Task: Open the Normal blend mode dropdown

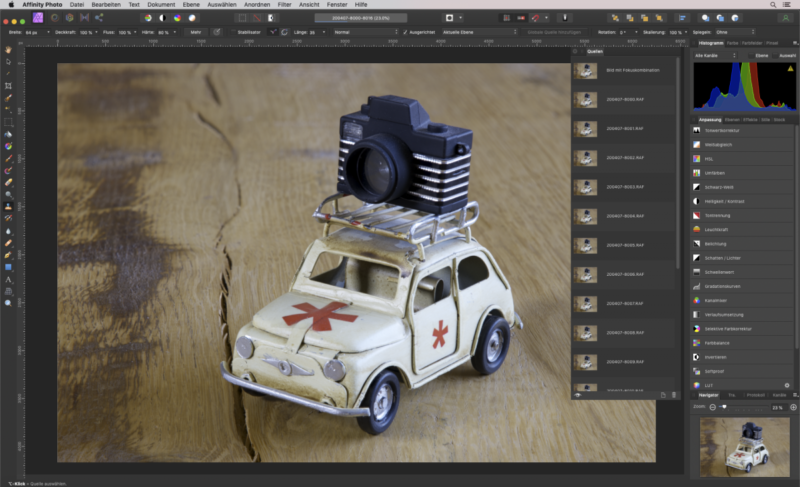Action: [365, 32]
